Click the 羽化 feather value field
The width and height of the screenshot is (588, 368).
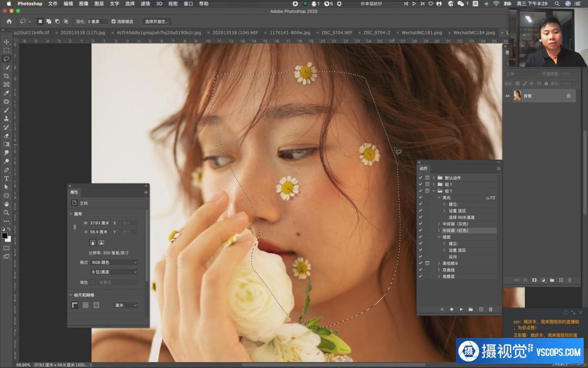tap(97, 21)
